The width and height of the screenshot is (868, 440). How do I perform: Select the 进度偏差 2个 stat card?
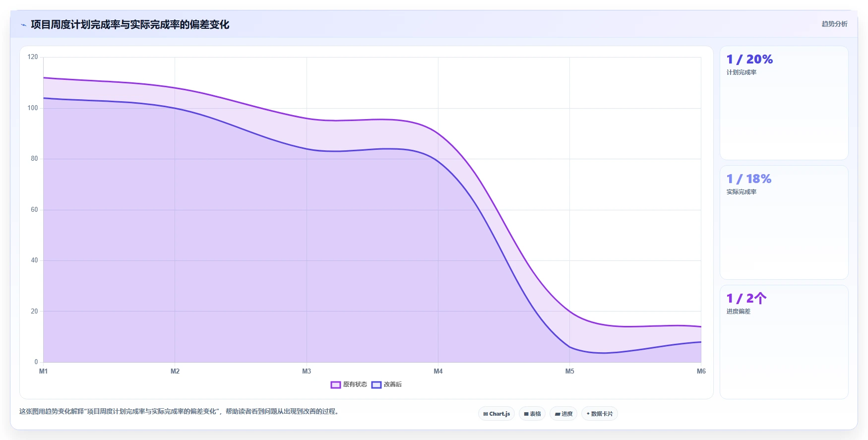(x=784, y=342)
